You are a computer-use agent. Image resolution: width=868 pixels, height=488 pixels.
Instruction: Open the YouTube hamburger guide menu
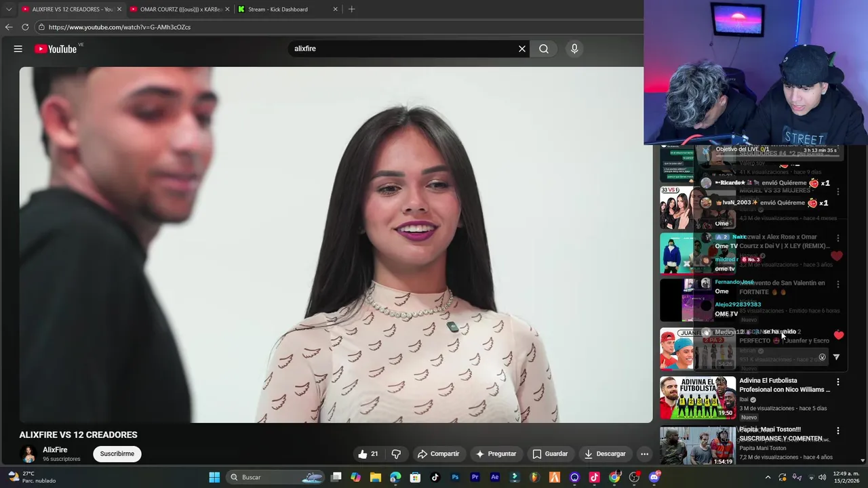point(18,49)
